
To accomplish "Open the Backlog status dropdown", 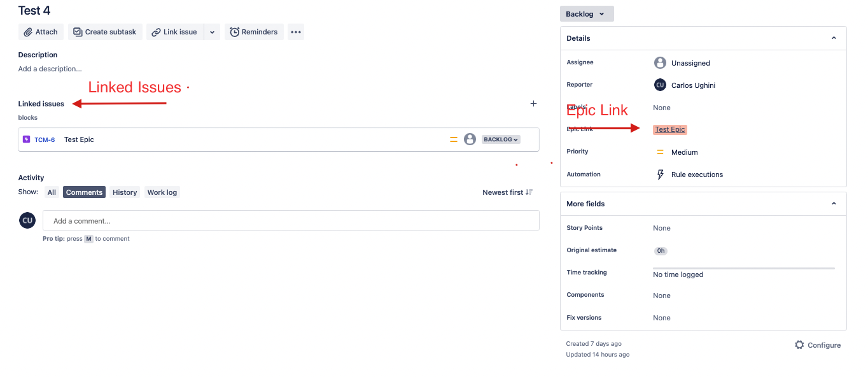I will point(586,13).
